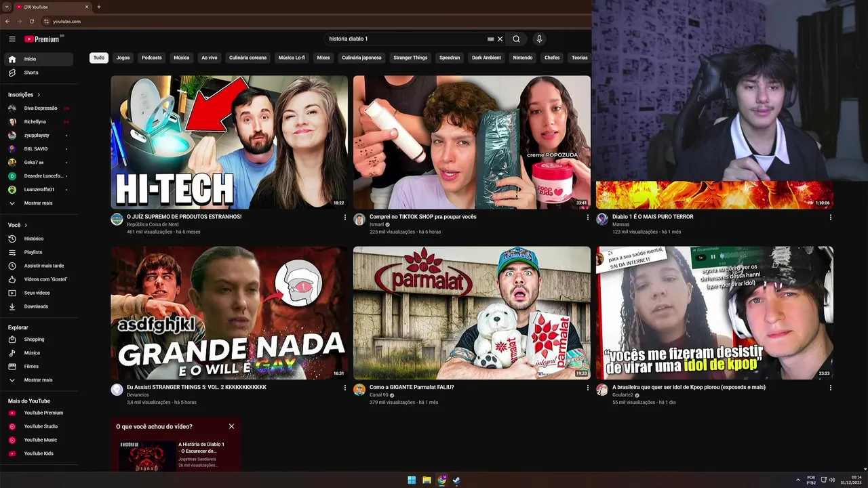Select the Stranger Things filter chip

pos(410,58)
